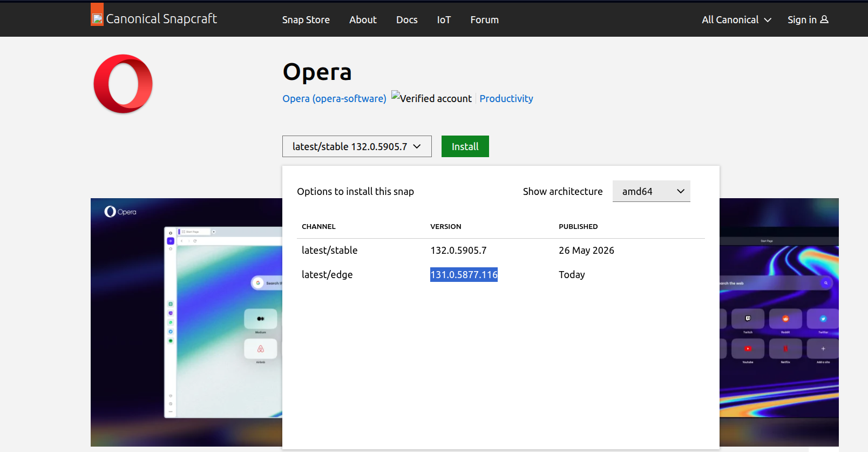Open the Productivity category link
Screen dimensions: 868x452
coord(506,98)
